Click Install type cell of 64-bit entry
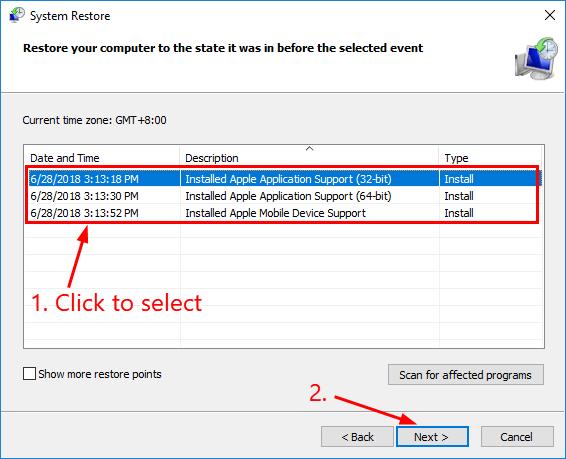Screen dimensions: 566x459 click(x=459, y=196)
